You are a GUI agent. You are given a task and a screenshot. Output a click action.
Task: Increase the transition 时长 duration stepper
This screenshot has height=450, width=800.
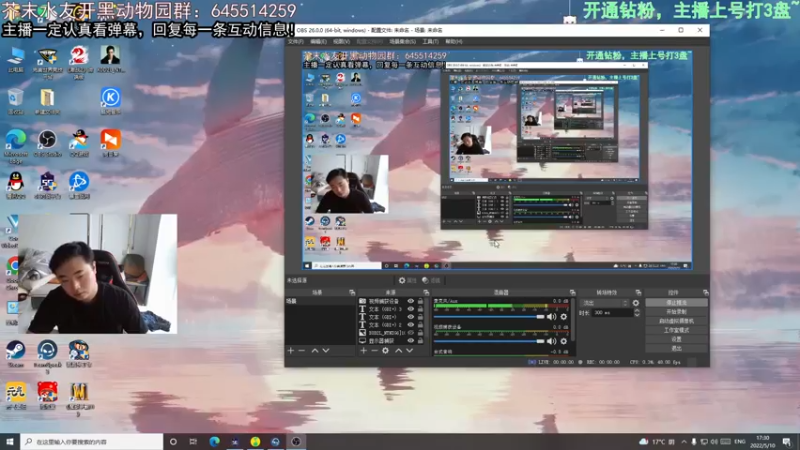(x=637, y=311)
